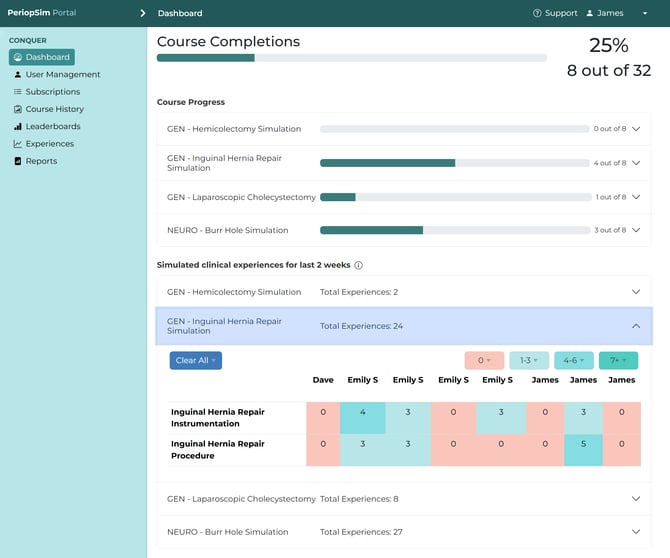Collapse Inguinal Hernia Total Experiences: 24 row

point(636,326)
